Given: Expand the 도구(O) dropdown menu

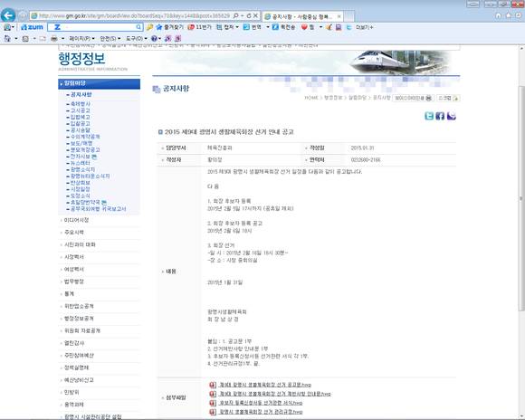Looking at the screenshot, I should (x=136, y=39).
